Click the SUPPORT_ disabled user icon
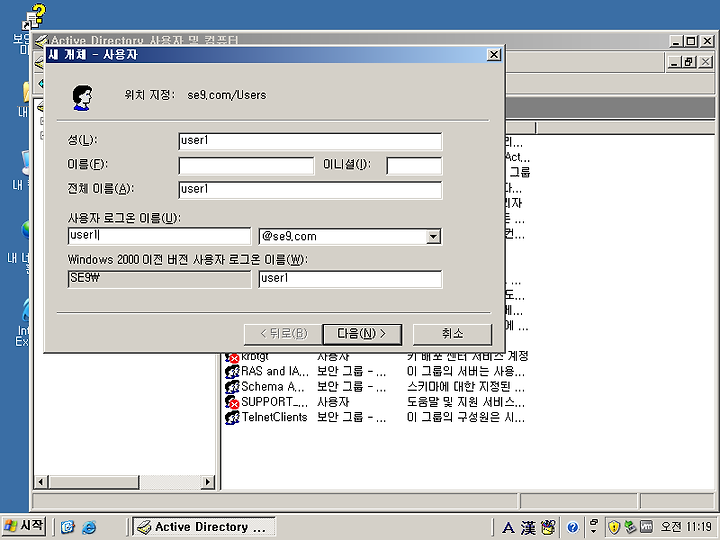Screen dimensions: 720x540 coord(232,403)
